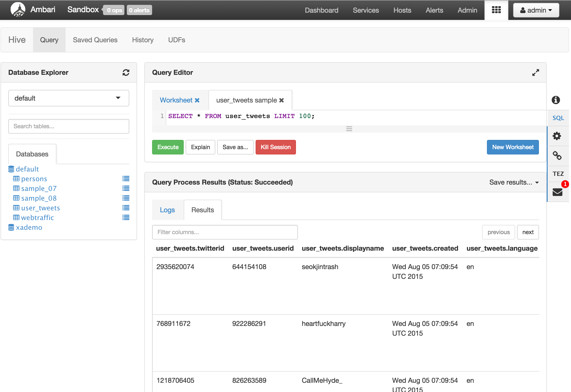
Task: Click the Search tables input field
Action: tap(69, 126)
